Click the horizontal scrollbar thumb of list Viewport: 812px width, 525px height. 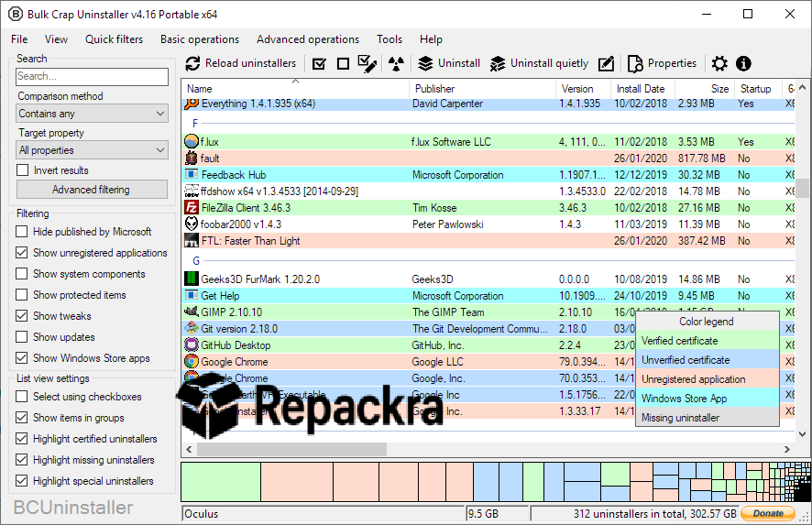(x=291, y=449)
